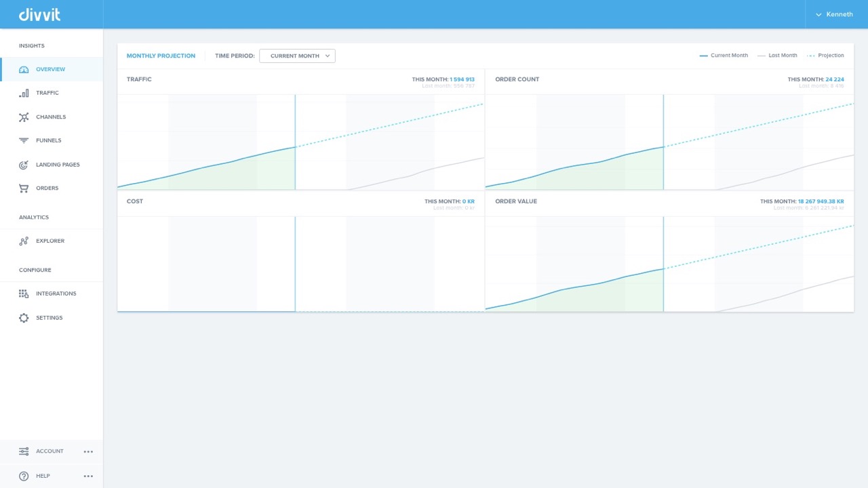
Task: Click the Insights section heading
Action: (x=32, y=46)
